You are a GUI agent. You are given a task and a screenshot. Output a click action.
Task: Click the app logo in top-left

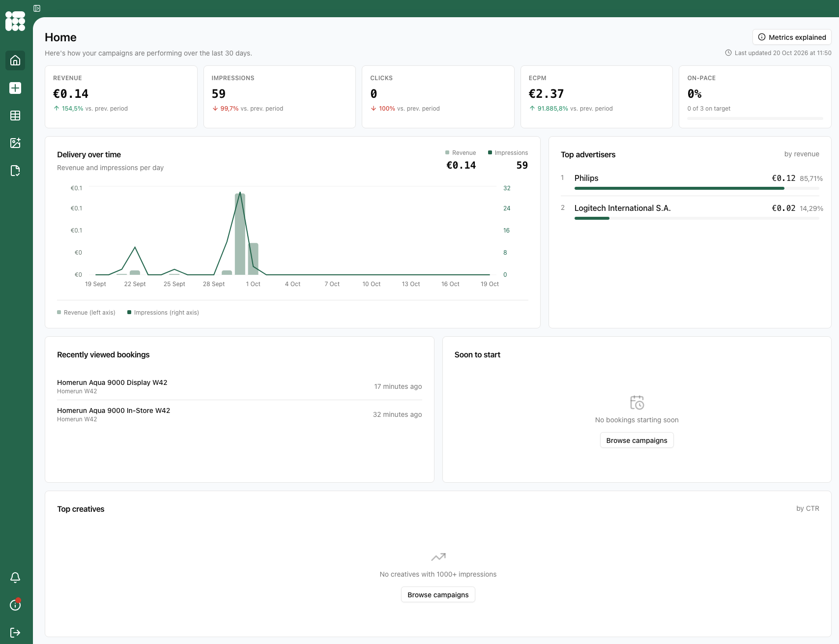15,21
